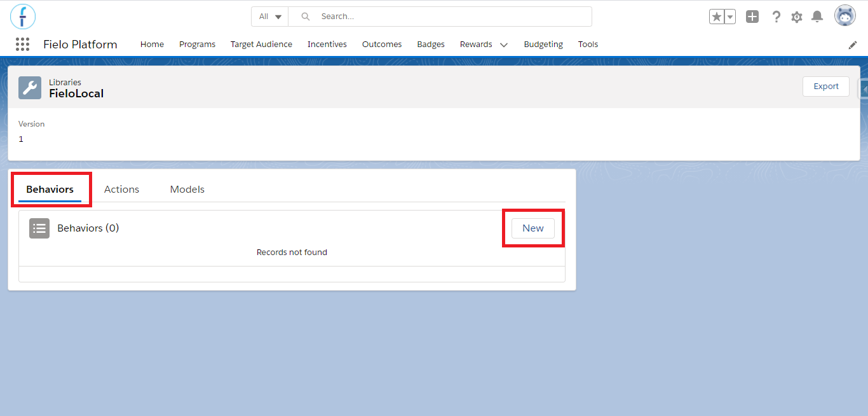Click the Fielo Platform app name
Image resolution: width=868 pixels, height=416 pixels.
[x=80, y=45]
